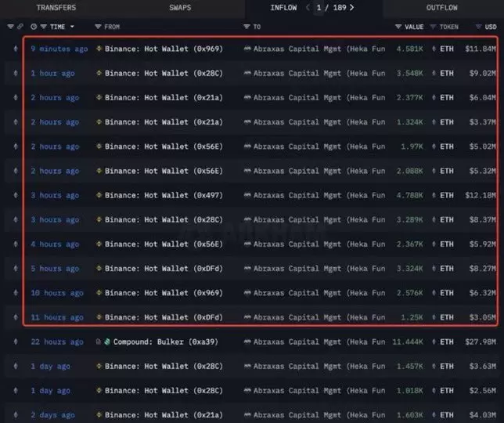The width and height of the screenshot is (504, 423).
Task: Click Ethereum chain icon on 2 days ago row
Action: (16, 415)
